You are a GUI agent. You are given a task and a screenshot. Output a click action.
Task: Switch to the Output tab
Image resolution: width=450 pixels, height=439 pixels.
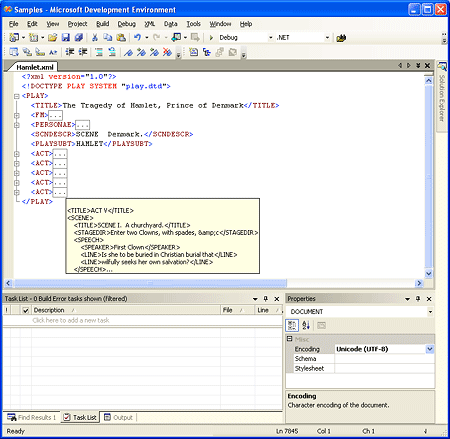pyautogui.click(x=118, y=417)
